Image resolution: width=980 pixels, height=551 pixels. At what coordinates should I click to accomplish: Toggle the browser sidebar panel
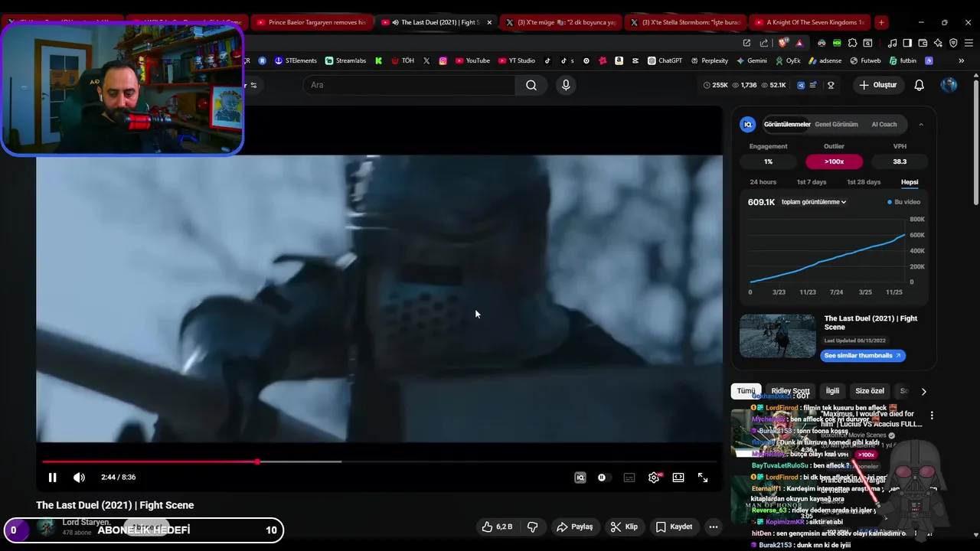(907, 43)
